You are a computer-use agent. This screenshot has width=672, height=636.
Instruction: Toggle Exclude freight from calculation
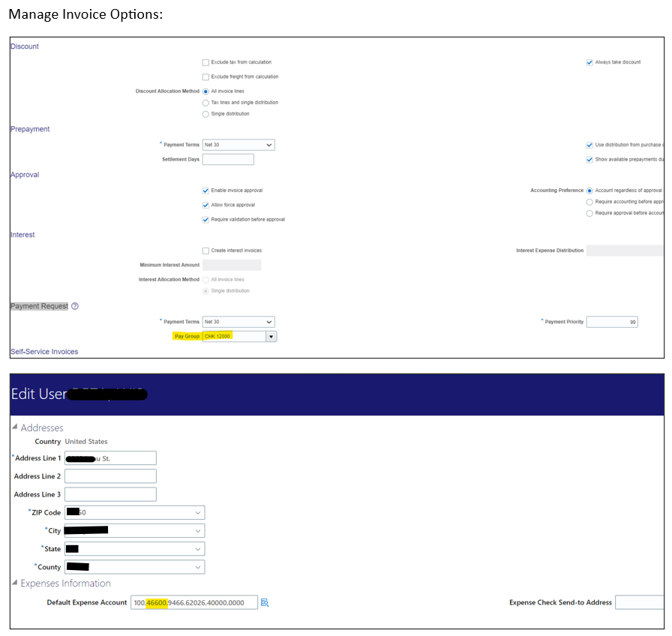click(205, 76)
